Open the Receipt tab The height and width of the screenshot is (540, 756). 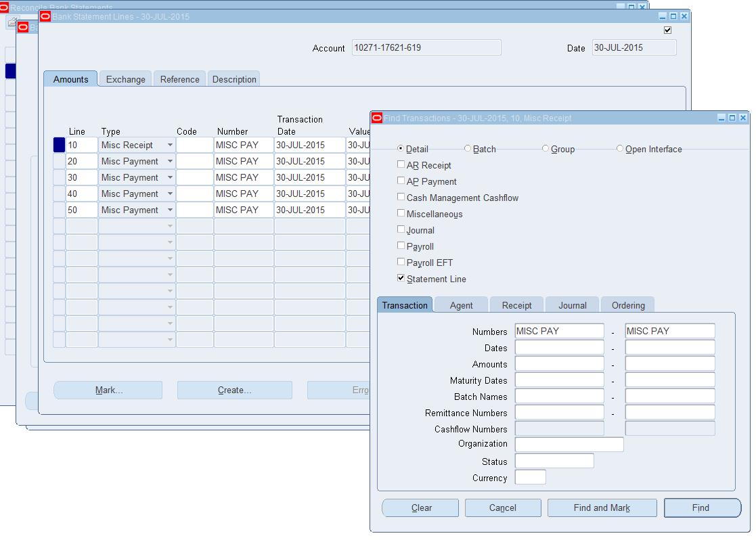point(516,305)
